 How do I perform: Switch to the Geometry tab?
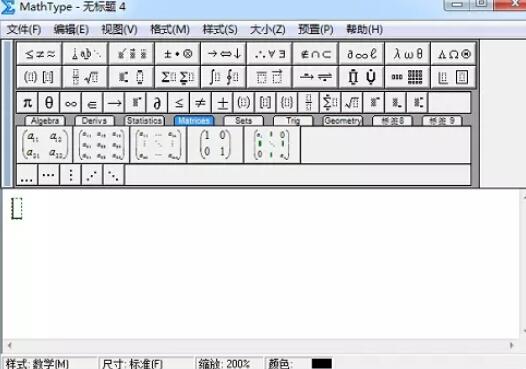[343, 121]
